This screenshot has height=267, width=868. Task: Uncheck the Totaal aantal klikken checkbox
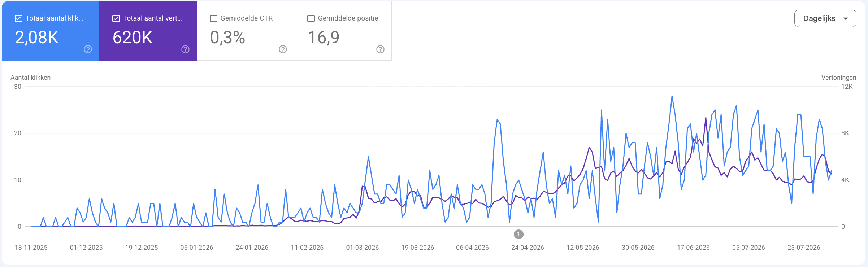(18, 18)
